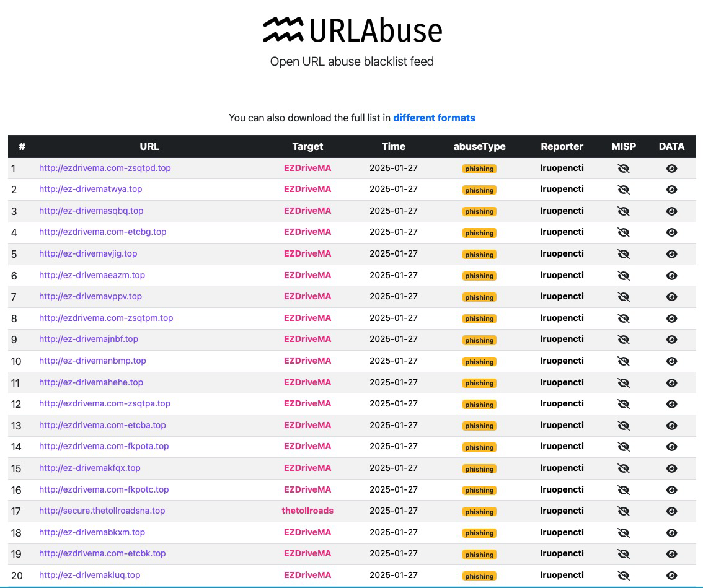Click the Time column header
The image size is (703, 588).
pos(394,147)
